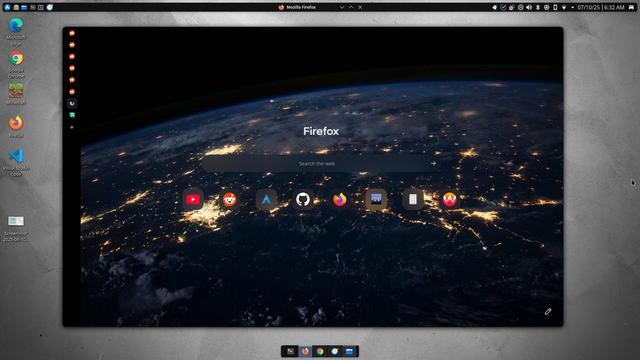Select the Firefox desktop shortcut

coord(16,127)
